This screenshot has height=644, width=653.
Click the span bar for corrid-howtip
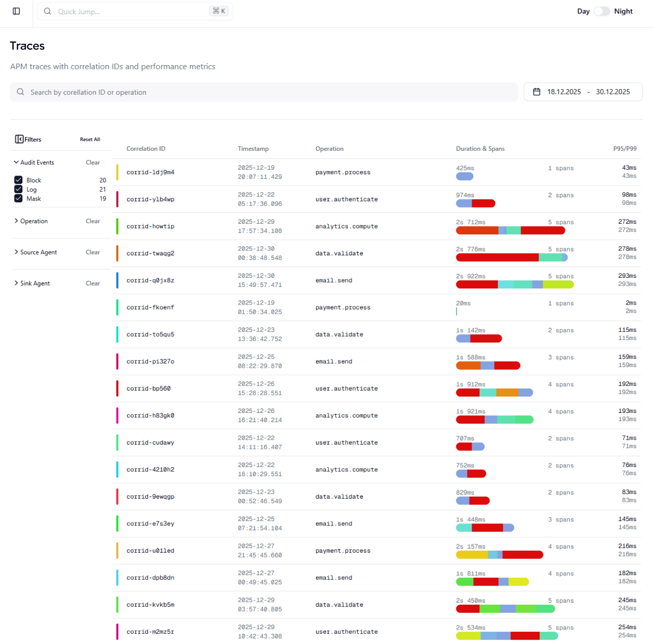[510, 231]
